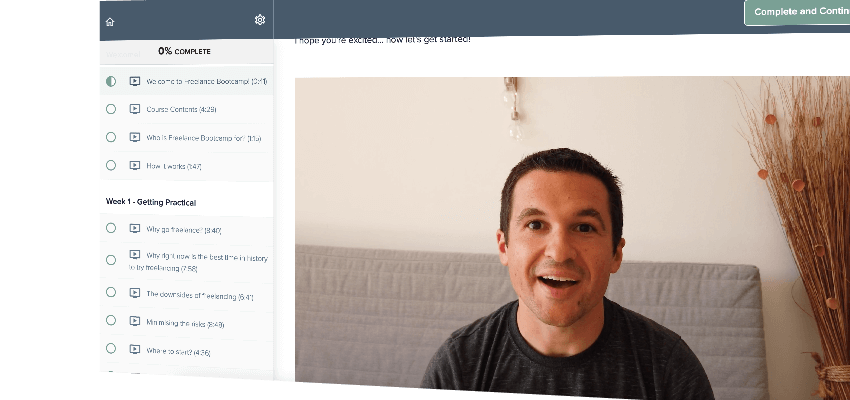Click the 0% Complete progress indicator
Viewport: 850px width, 400px height.
[185, 50]
